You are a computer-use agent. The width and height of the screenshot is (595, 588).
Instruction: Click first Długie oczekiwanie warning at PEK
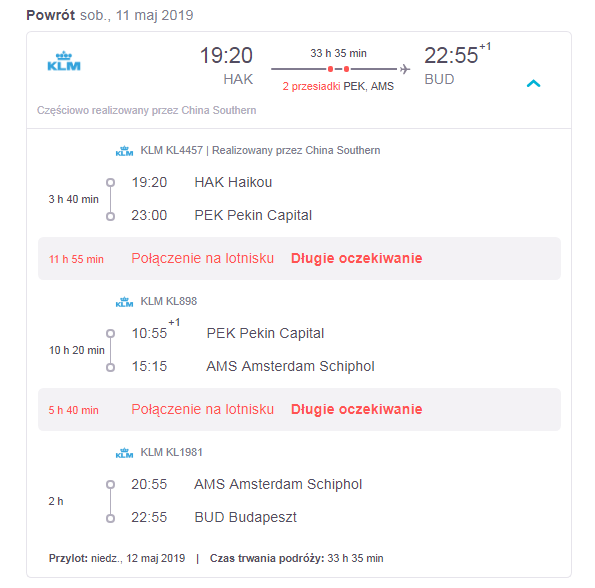point(356,258)
